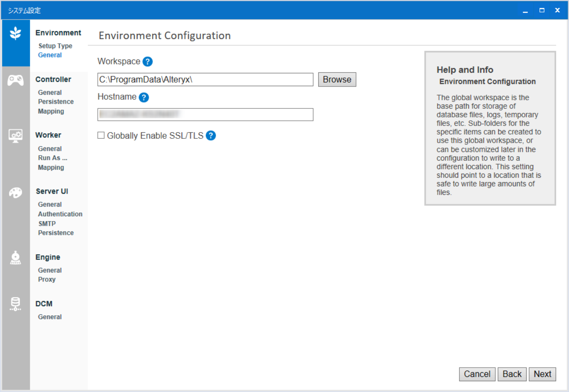
Task: Click the Browse button for Workspace
Action: tap(337, 79)
